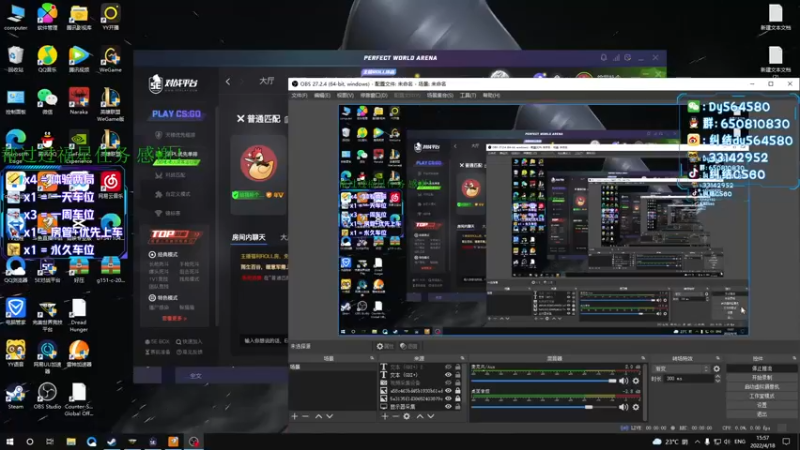Open Naraka desktop shortcut
This screenshot has height=450, width=800.
79,101
